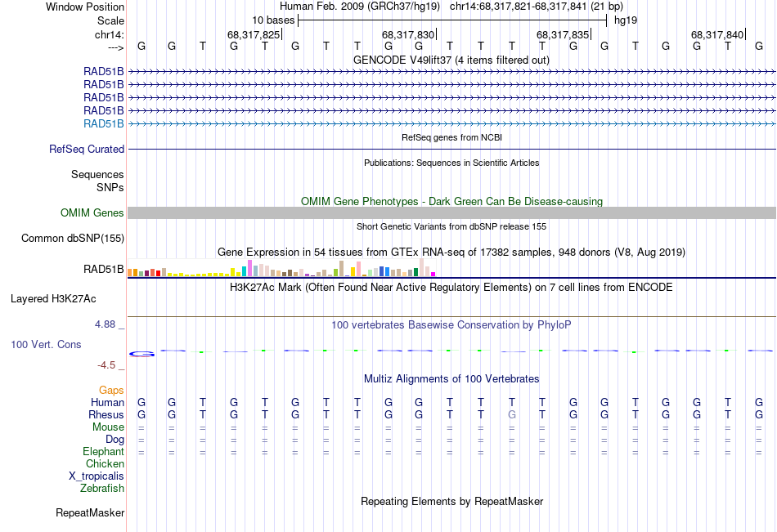Select the Mouse alignment row label
Viewport: 777px width, 532px height.
click(108, 427)
